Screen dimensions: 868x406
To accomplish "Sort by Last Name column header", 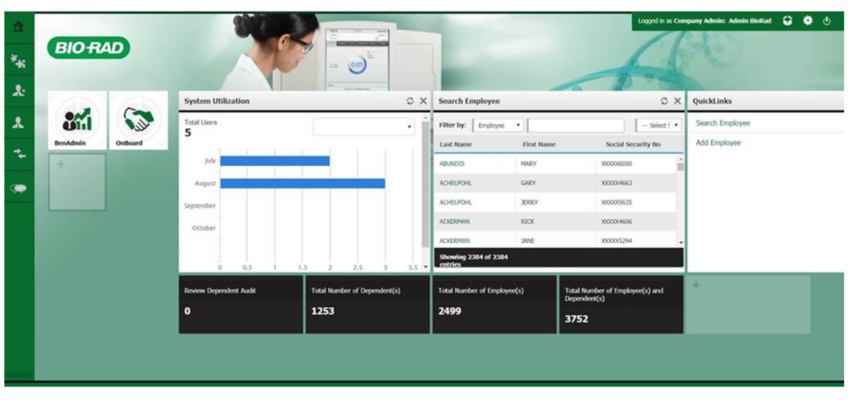I will (x=456, y=145).
